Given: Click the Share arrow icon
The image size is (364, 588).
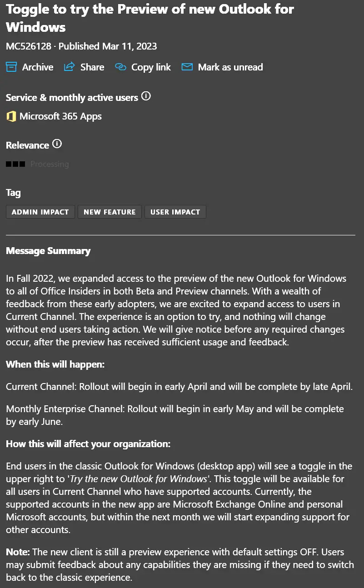Looking at the screenshot, I should 69,67.
